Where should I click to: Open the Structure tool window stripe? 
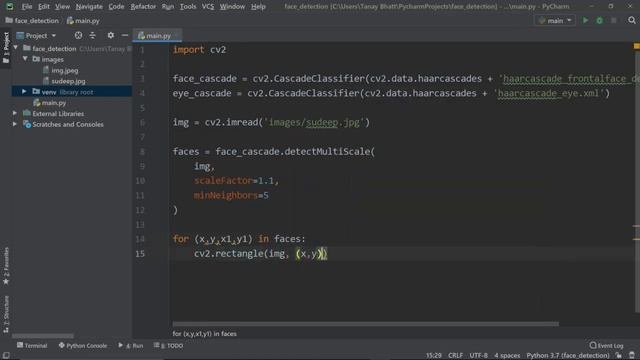pyautogui.click(x=6, y=314)
